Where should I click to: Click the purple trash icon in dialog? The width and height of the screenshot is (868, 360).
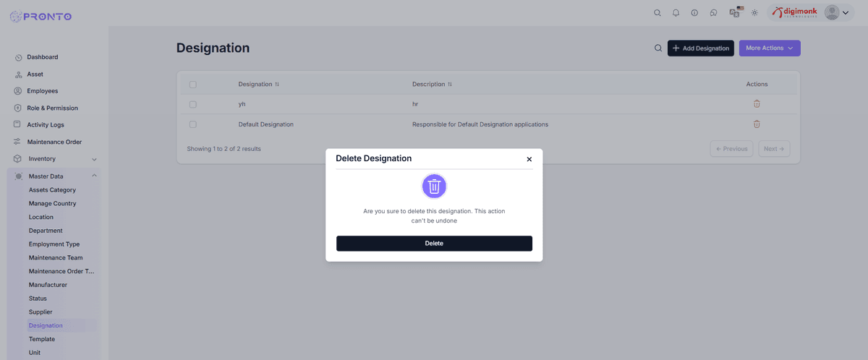434,187
